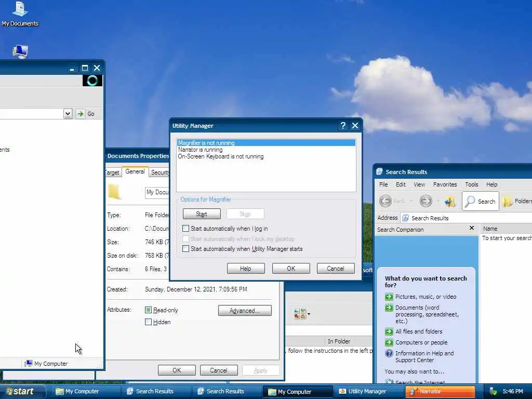Click Cancel in Documents Properties
This screenshot has width=532, height=399.
[219, 370]
